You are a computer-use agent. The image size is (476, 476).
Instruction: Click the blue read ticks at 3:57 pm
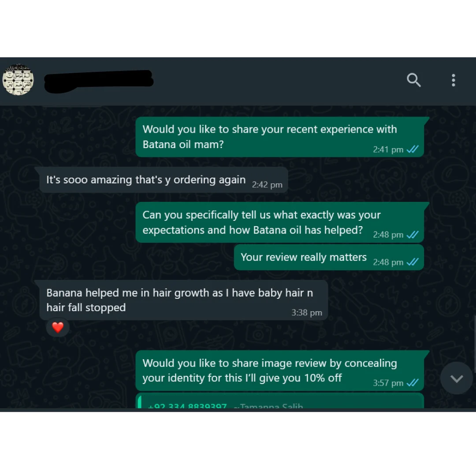coord(412,383)
